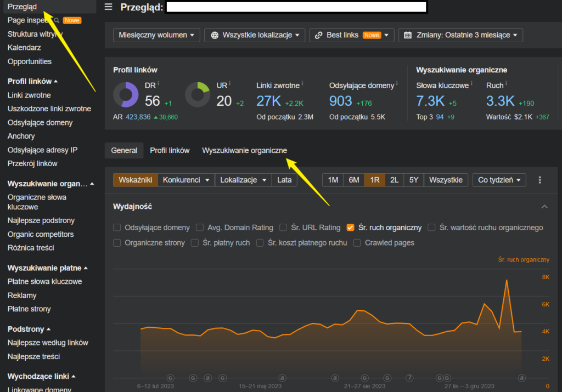Select Wskaźniki chart mode
The height and width of the screenshot is (392, 562).
point(136,180)
